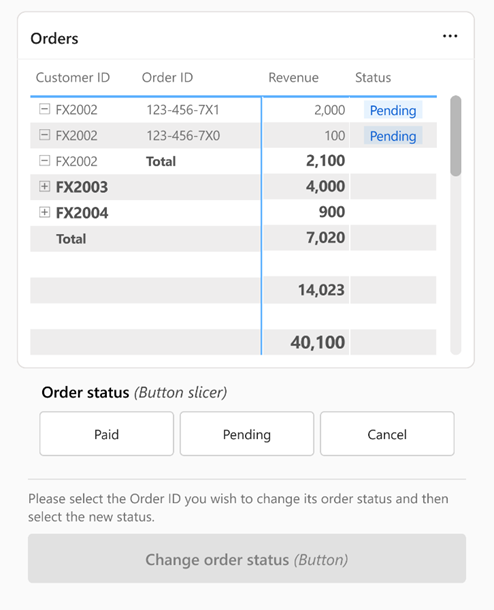
Task: Expand the FX2004 customer group
Action: pyautogui.click(x=45, y=212)
